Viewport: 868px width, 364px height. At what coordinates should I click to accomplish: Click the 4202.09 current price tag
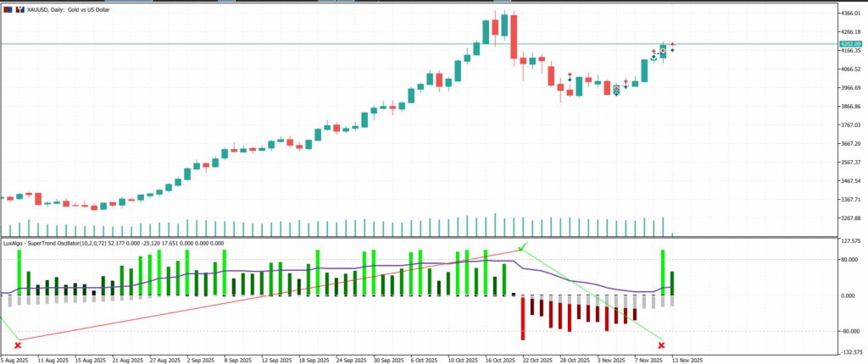850,44
